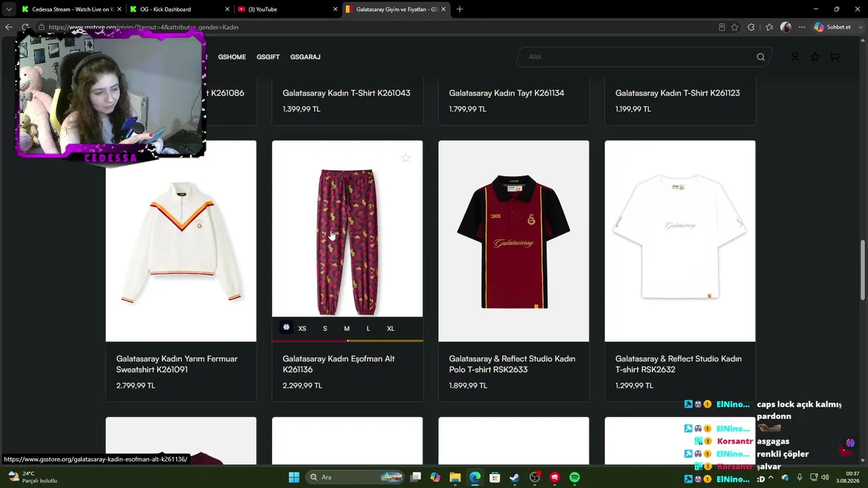Open Task View on the taskbar

(x=416, y=477)
